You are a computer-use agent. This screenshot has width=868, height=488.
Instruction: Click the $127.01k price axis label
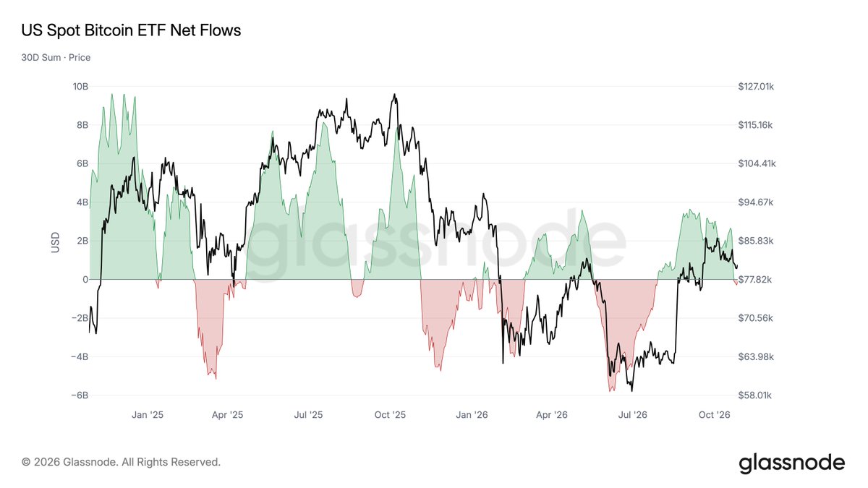(x=756, y=86)
